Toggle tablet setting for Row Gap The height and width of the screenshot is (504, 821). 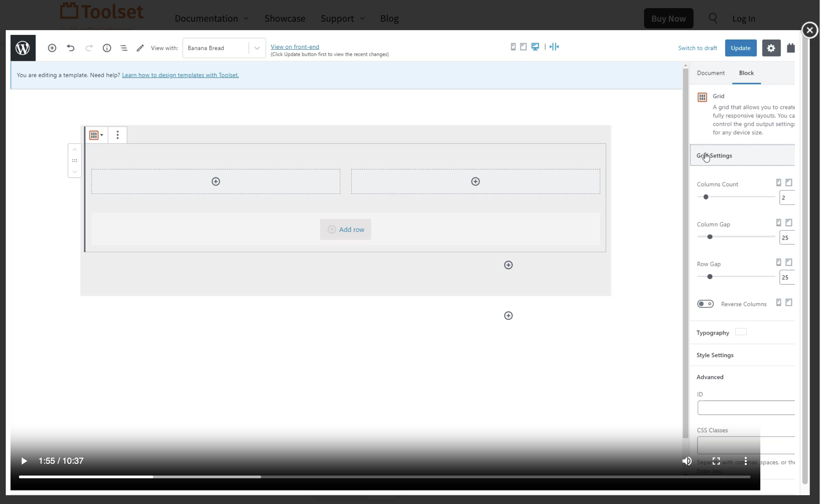point(789,262)
